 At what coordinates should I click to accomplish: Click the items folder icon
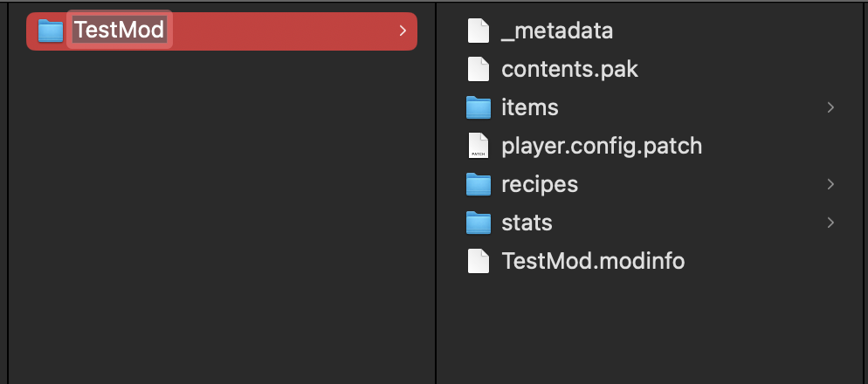[479, 107]
